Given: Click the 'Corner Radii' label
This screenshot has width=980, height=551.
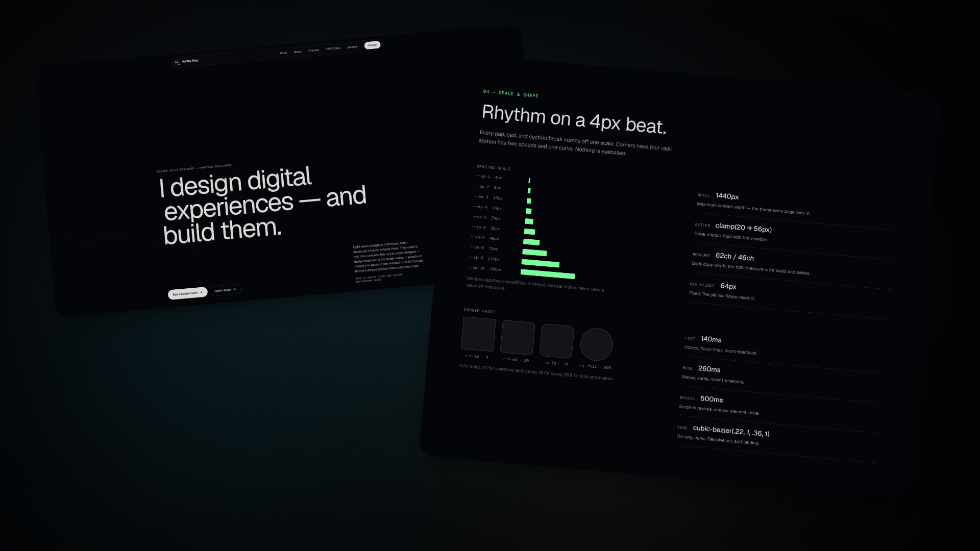Looking at the screenshot, I should coord(479,311).
